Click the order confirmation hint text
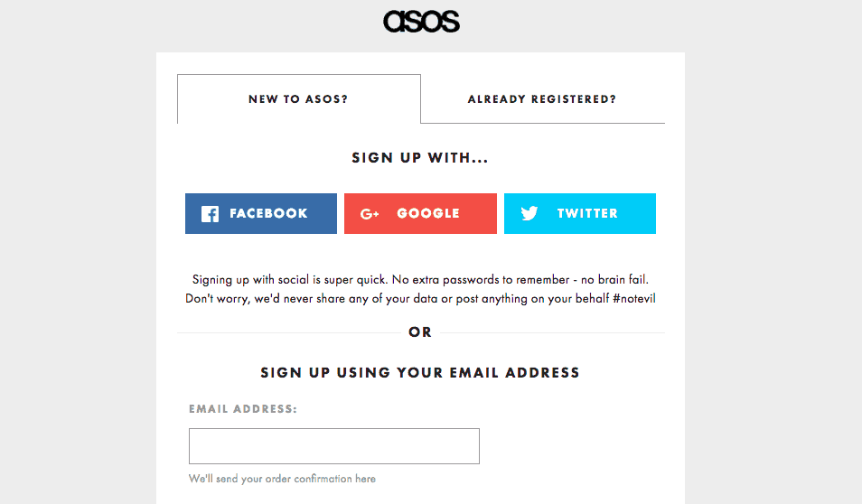The height and width of the screenshot is (504, 862). (x=282, y=479)
